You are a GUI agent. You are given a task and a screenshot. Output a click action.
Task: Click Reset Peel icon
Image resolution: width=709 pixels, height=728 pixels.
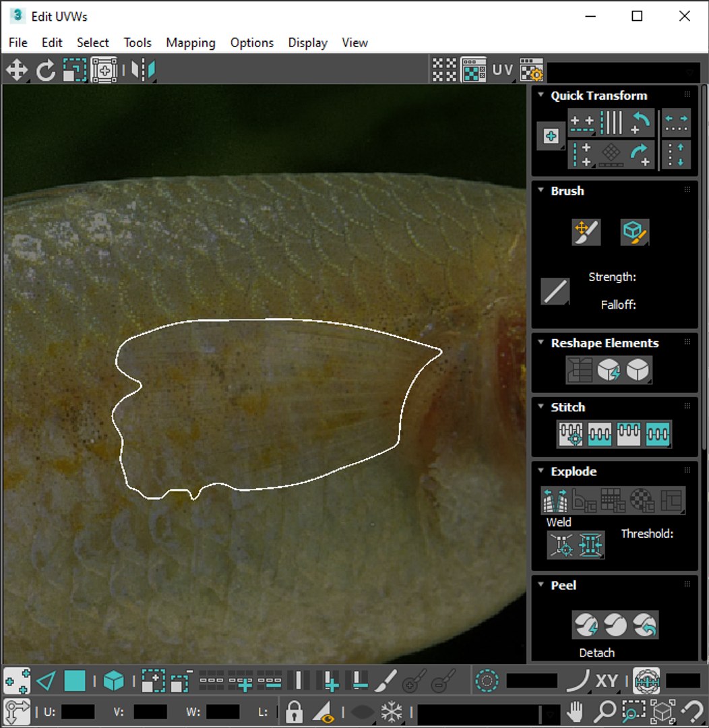pos(644,625)
